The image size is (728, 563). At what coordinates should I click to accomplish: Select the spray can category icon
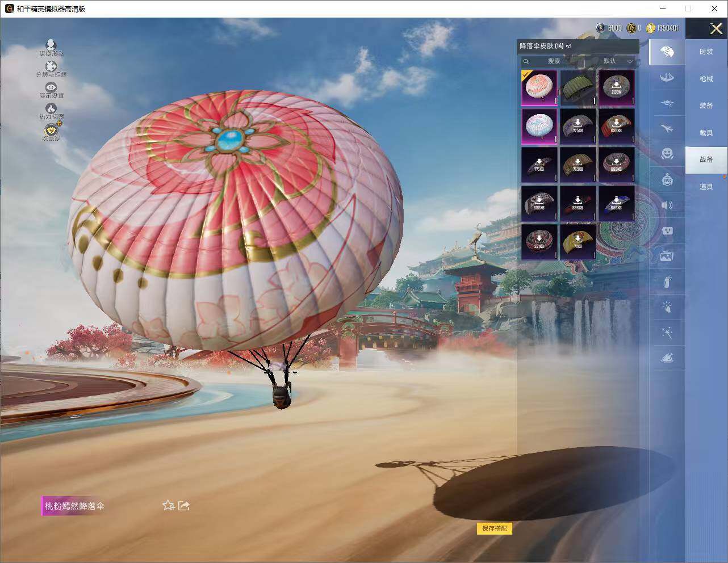pos(667,281)
